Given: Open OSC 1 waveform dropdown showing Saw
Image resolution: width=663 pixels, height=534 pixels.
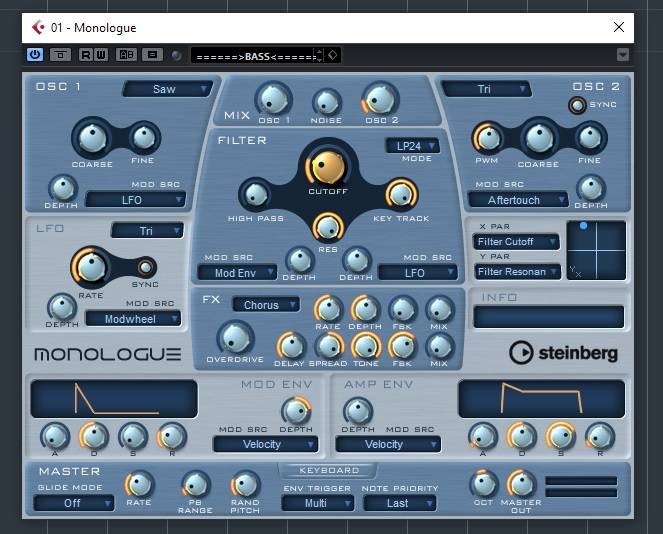Looking at the screenshot, I should coord(168,89).
